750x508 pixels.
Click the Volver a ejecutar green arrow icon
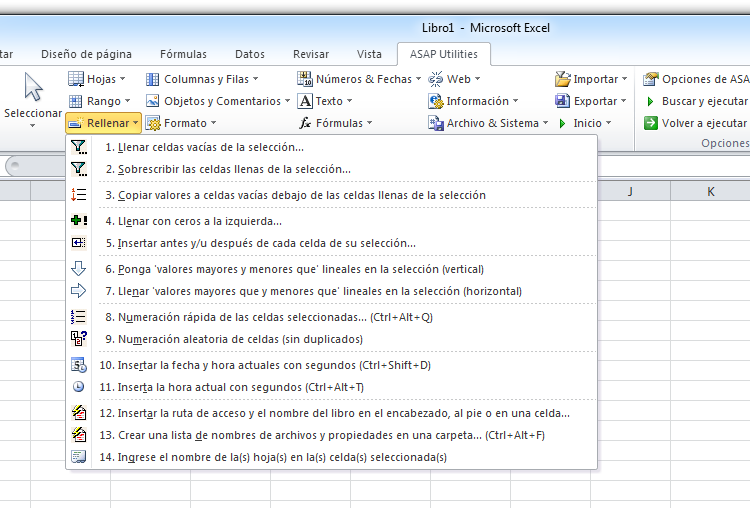click(651, 123)
